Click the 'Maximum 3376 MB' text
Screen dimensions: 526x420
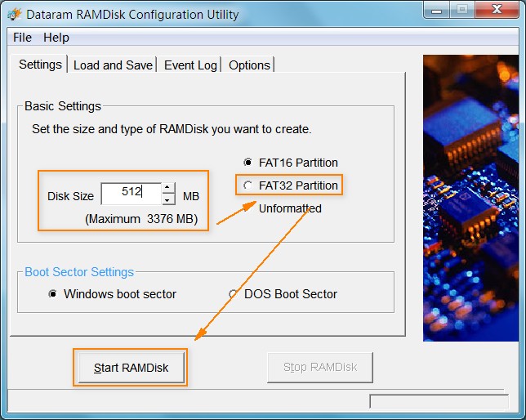[141, 219]
